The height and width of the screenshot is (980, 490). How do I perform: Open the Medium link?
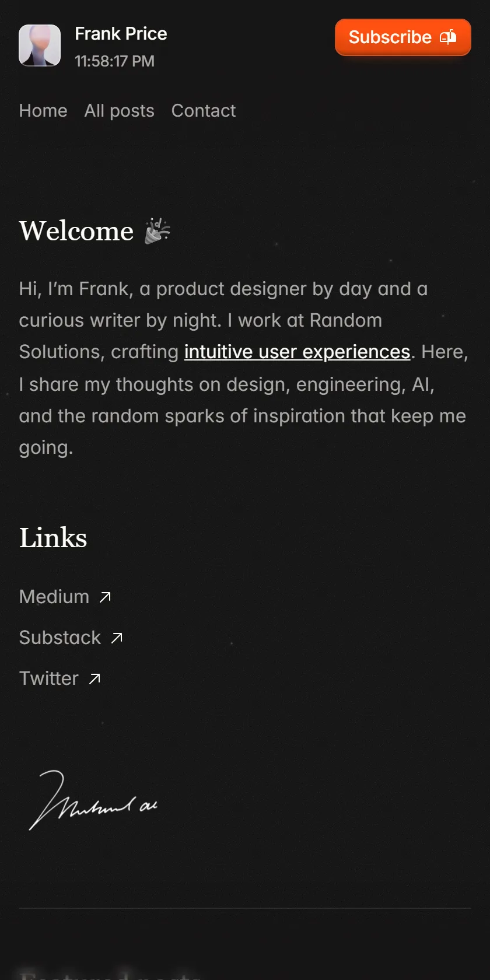54,597
